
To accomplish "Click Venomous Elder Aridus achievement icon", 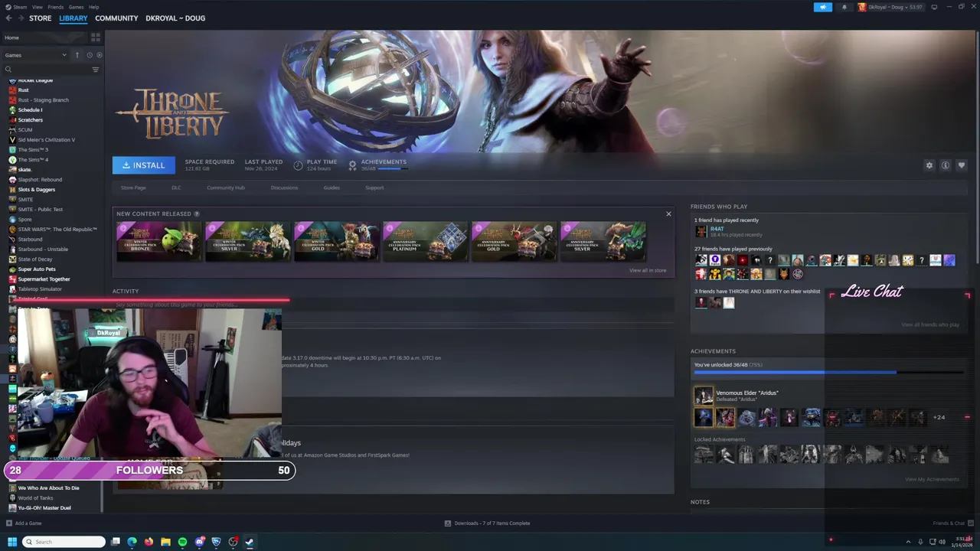I will click(703, 396).
